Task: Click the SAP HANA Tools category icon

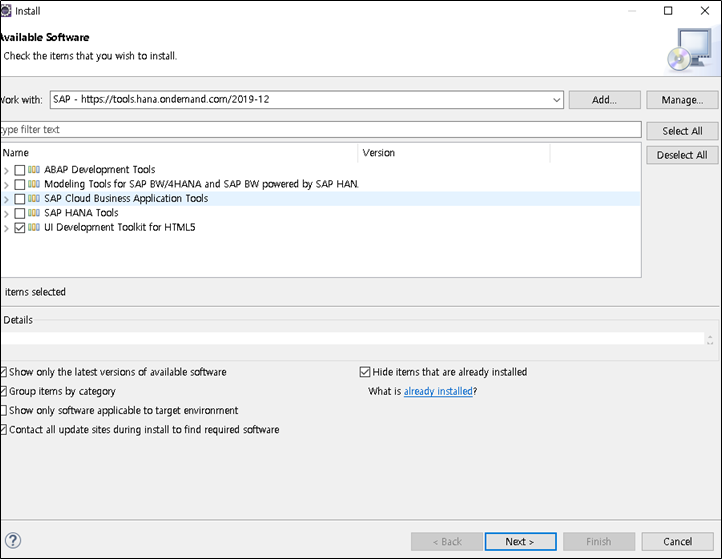Action: (34, 213)
